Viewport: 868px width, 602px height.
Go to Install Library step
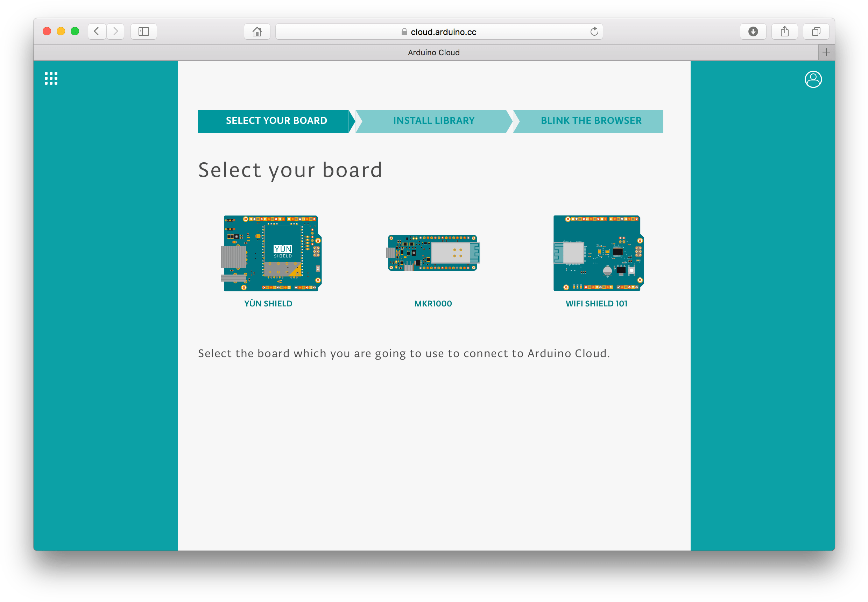pos(433,121)
